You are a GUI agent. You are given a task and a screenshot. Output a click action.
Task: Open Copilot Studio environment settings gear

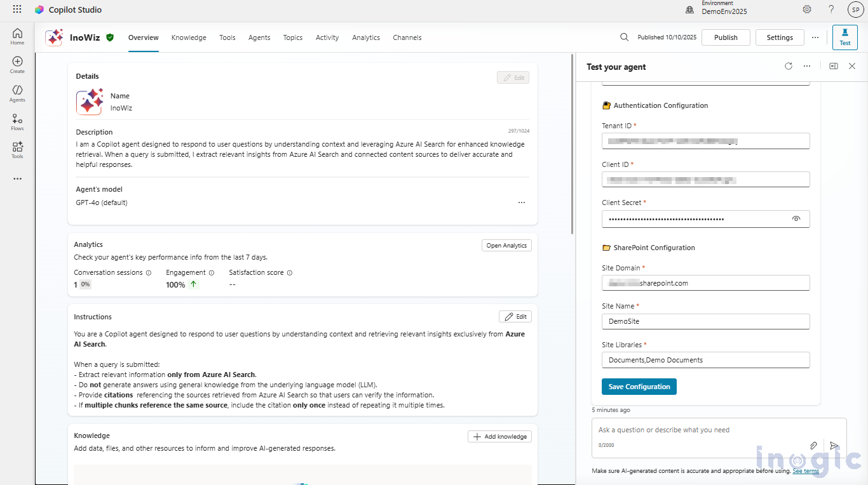pos(806,10)
